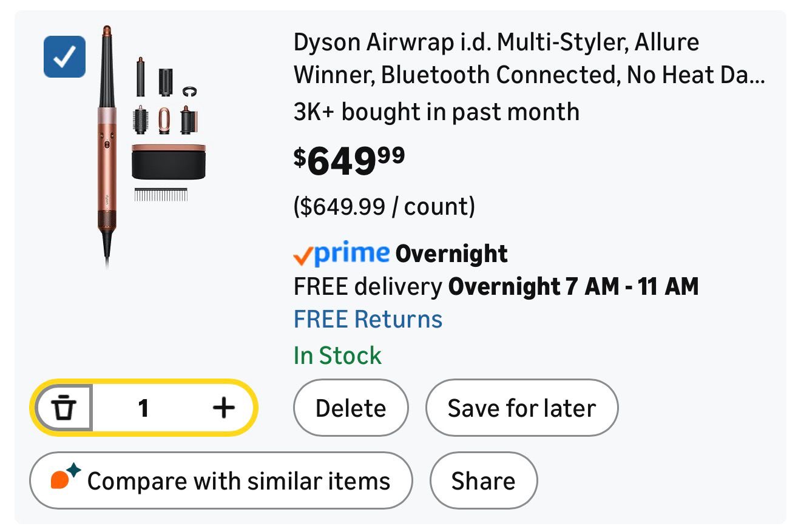This screenshot has height=532, width=801.
Task: Increase quantity with the plus icon
Action: pos(223,408)
